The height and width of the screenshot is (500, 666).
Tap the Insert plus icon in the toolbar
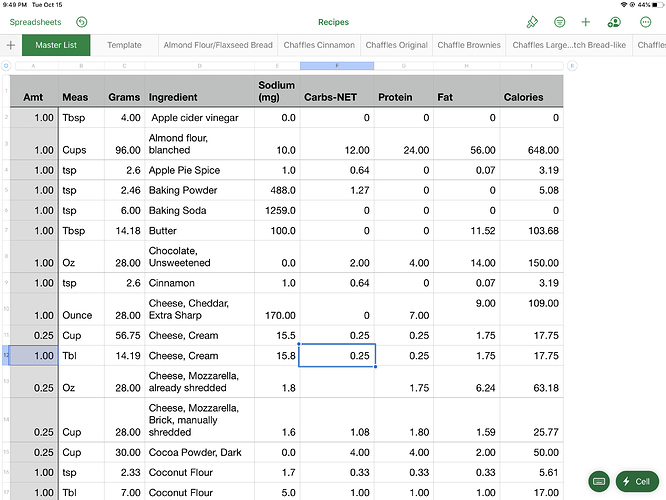[586, 22]
